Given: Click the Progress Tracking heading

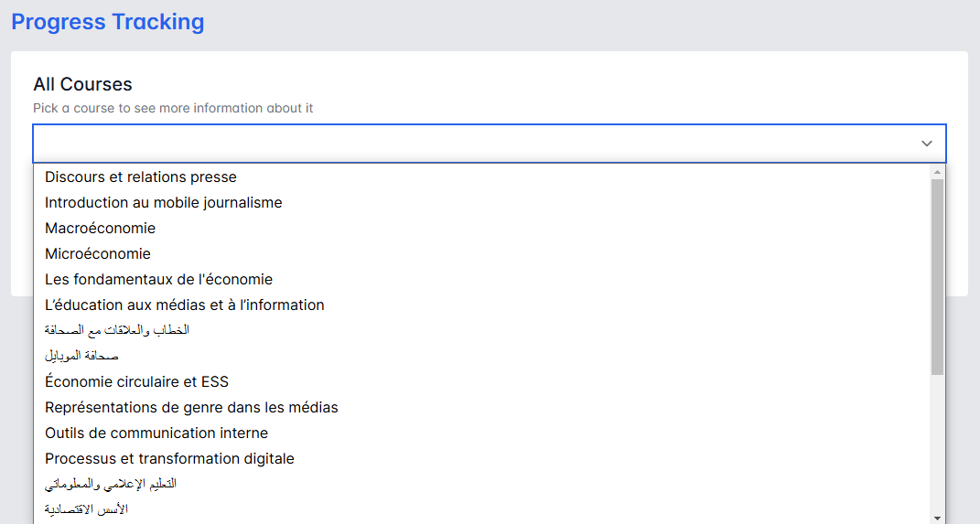Looking at the screenshot, I should (x=108, y=22).
